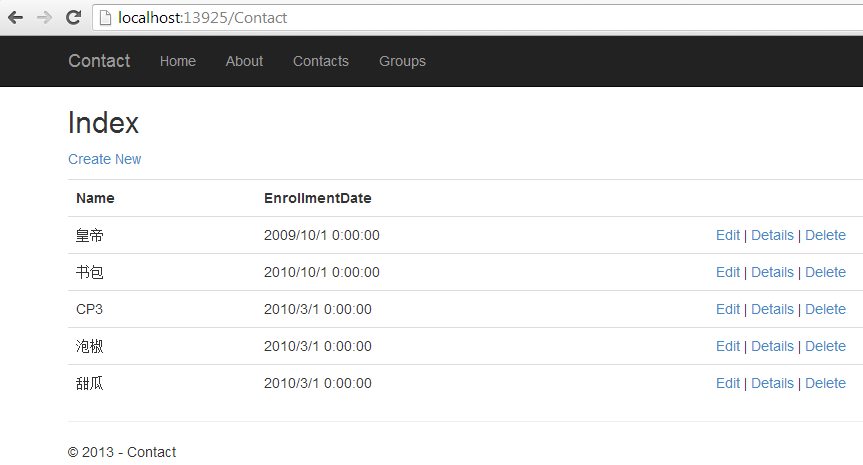This screenshot has height=465, width=863.
Task: Open Groups in navigation bar
Action: click(x=402, y=61)
